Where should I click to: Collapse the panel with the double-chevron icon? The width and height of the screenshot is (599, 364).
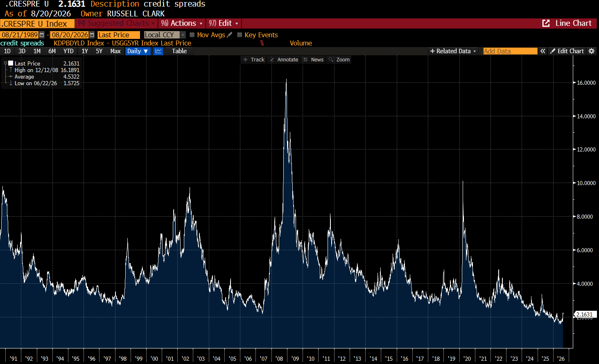click(543, 51)
